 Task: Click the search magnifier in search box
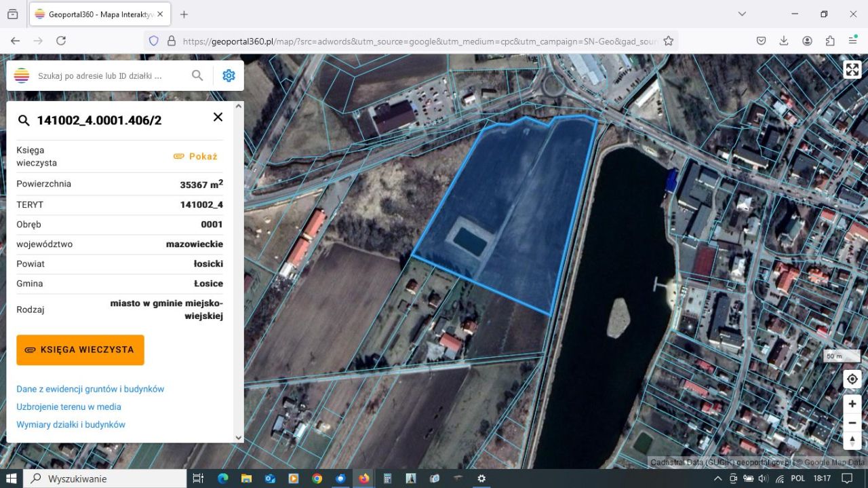pyautogui.click(x=197, y=76)
